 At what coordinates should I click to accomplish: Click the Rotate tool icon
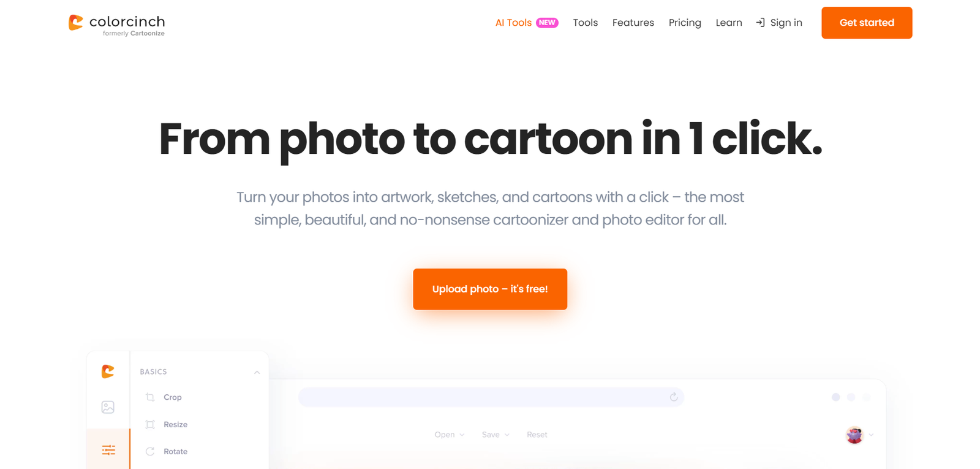[x=150, y=451]
